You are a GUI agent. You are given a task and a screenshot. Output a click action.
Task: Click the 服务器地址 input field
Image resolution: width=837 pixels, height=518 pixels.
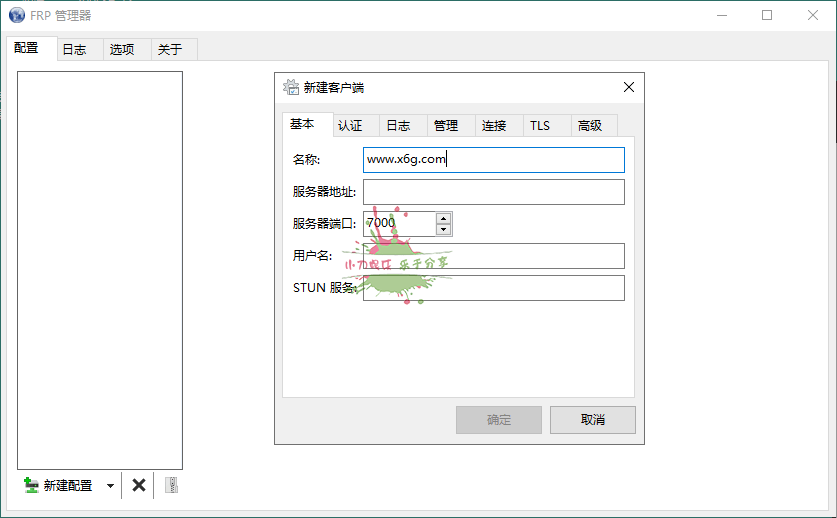[493, 192]
